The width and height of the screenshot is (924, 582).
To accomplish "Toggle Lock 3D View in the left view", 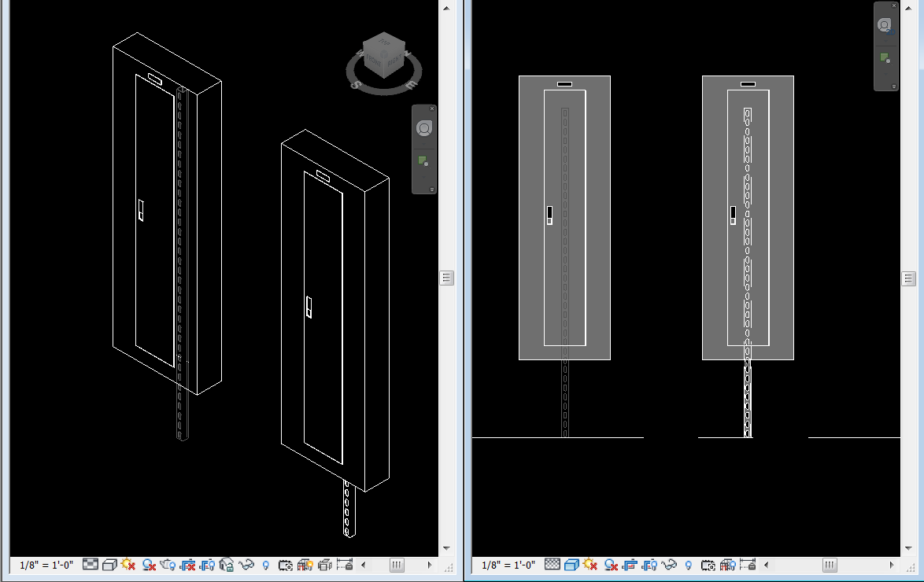I will coord(226,564).
